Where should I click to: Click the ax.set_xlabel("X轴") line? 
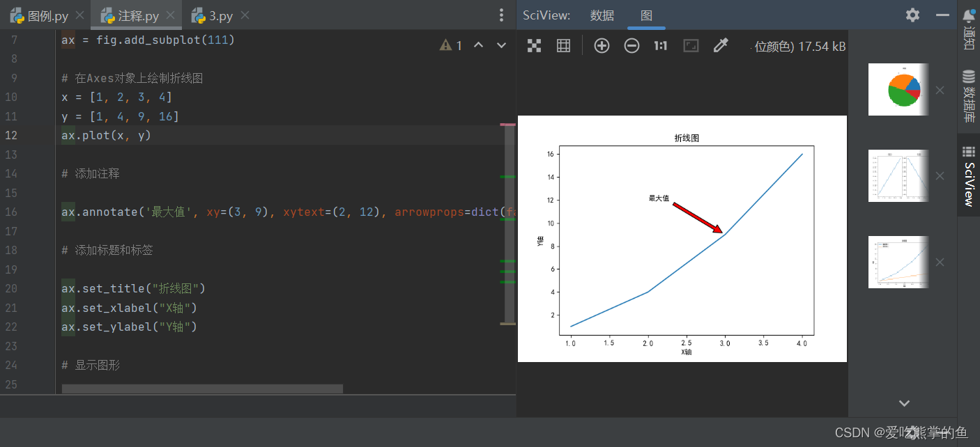pyautogui.click(x=130, y=308)
